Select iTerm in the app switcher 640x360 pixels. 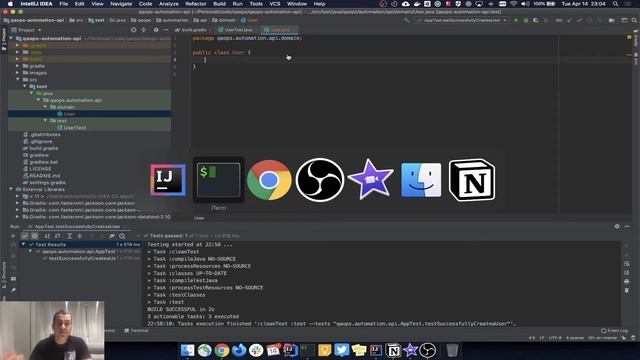(x=218, y=180)
